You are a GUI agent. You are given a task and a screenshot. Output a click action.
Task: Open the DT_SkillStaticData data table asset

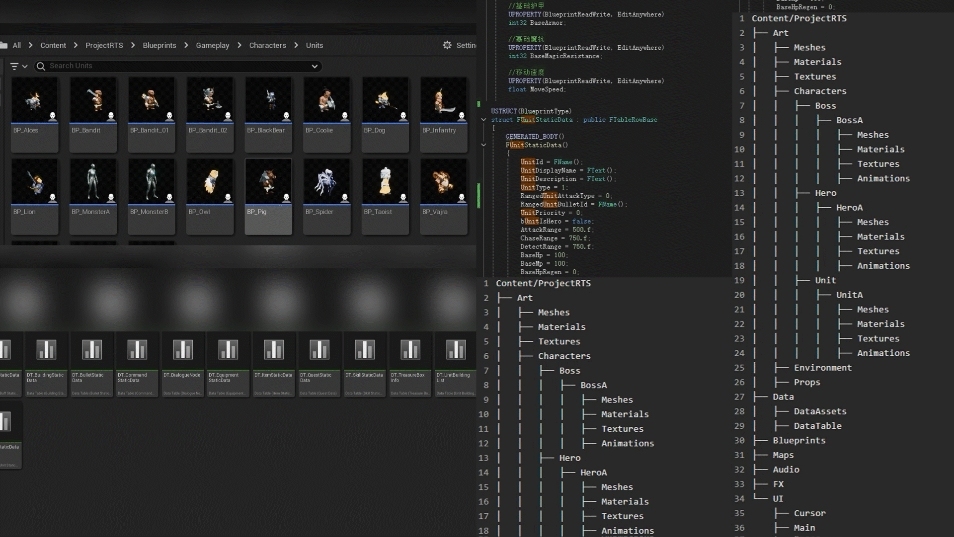364,364
